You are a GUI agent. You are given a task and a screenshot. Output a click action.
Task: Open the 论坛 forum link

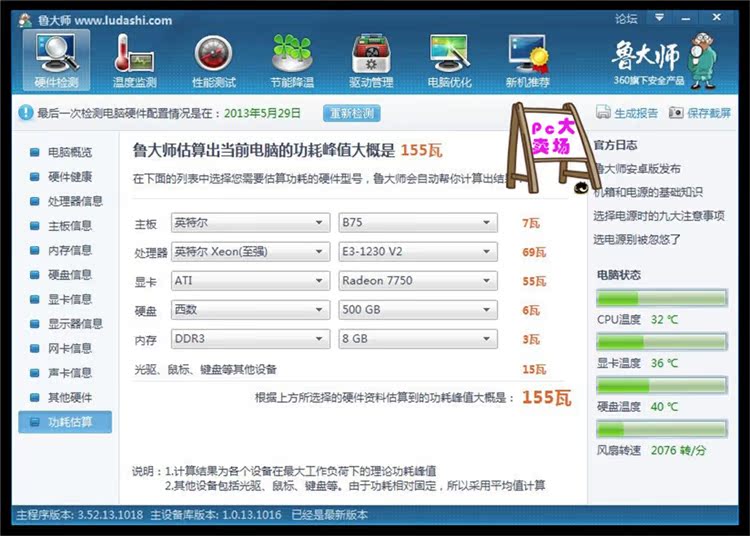click(x=626, y=19)
